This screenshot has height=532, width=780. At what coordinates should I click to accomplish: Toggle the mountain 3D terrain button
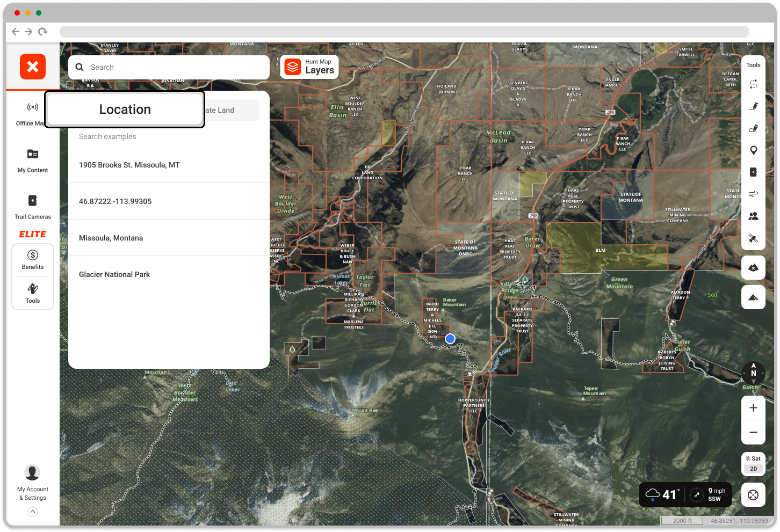pos(753,297)
